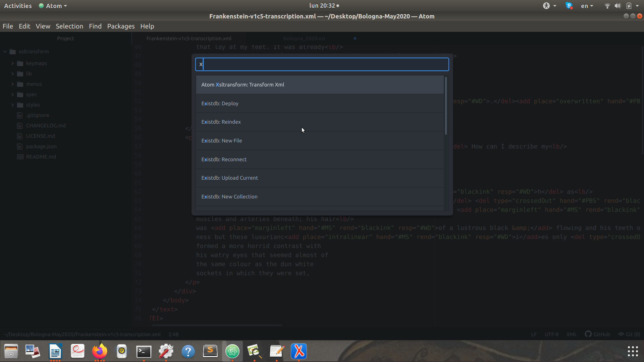644x362 pixels.
Task: Open the Help menu
Action: coord(147,26)
